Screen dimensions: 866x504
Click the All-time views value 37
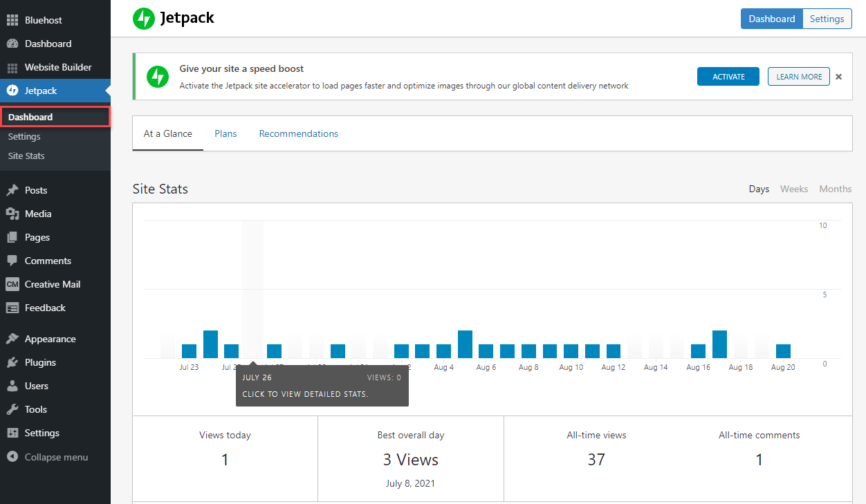(596, 460)
